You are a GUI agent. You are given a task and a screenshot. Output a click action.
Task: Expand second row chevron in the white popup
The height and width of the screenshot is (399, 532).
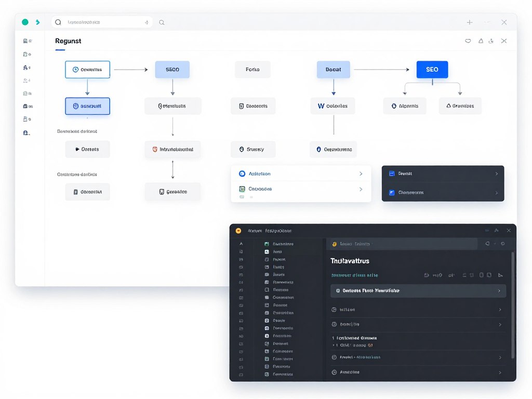tap(361, 189)
